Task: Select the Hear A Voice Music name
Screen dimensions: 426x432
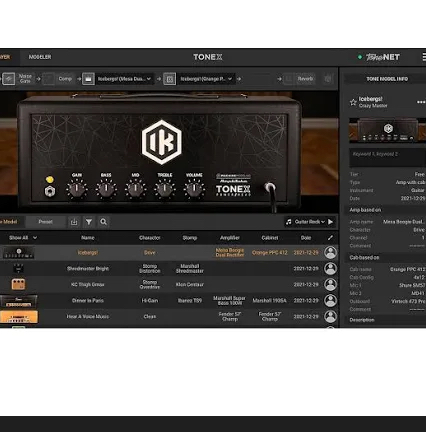Action: pos(88,317)
